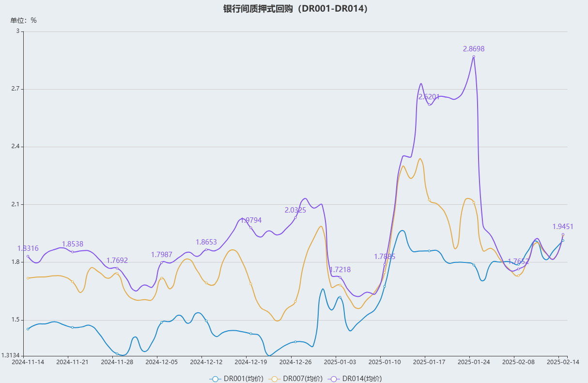Select the DR014 data point labeled 2.0325

click(295, 217)
